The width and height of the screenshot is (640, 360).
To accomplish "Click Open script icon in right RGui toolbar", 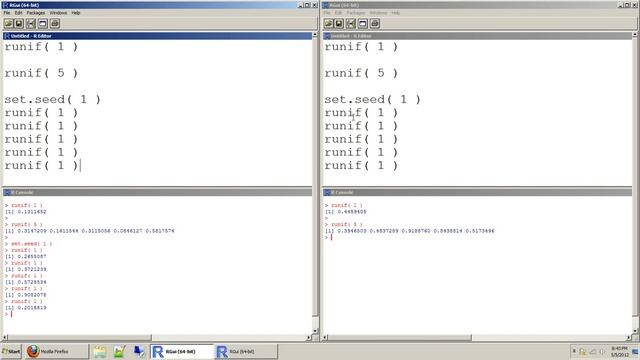I will tap(328, 23).
